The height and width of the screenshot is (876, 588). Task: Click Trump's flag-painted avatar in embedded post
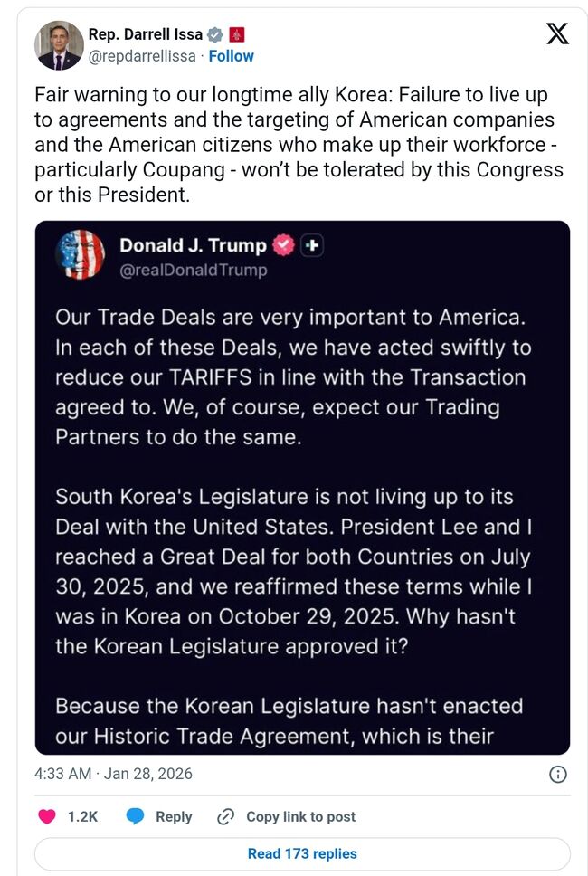[80, 254]
